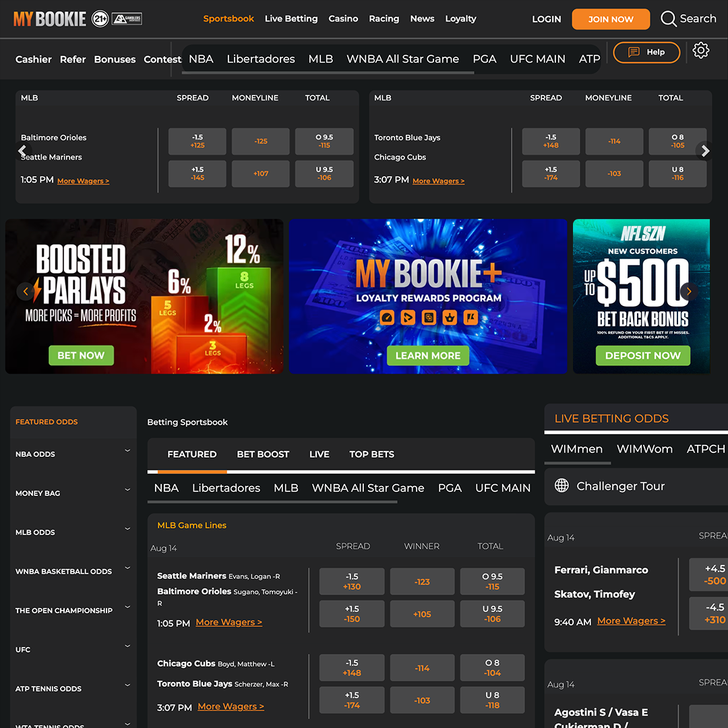
Task: Open Bonuses link
Action: click(115, 59)
